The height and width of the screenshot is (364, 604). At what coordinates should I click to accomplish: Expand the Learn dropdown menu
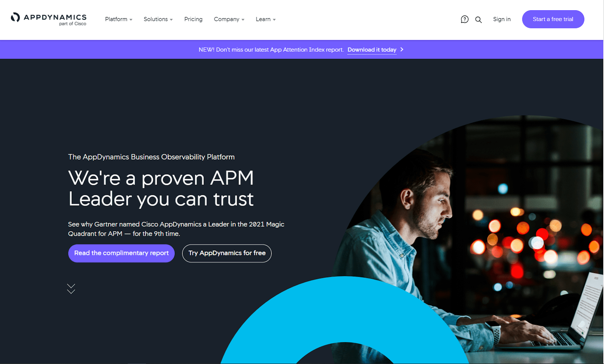(266, 19)
